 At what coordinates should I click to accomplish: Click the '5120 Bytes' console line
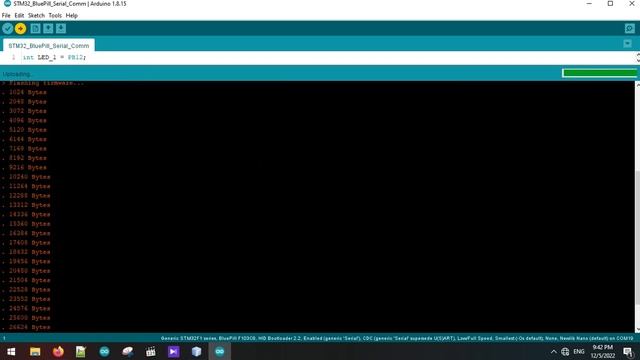pyautogui.click(x=28, y=130)
